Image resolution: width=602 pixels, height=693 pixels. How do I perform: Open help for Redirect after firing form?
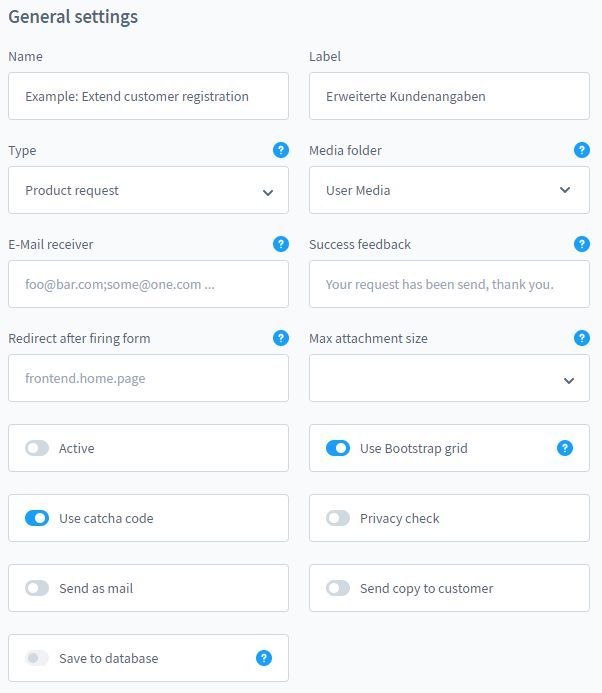pyautogui.click(x=281, y=338)
